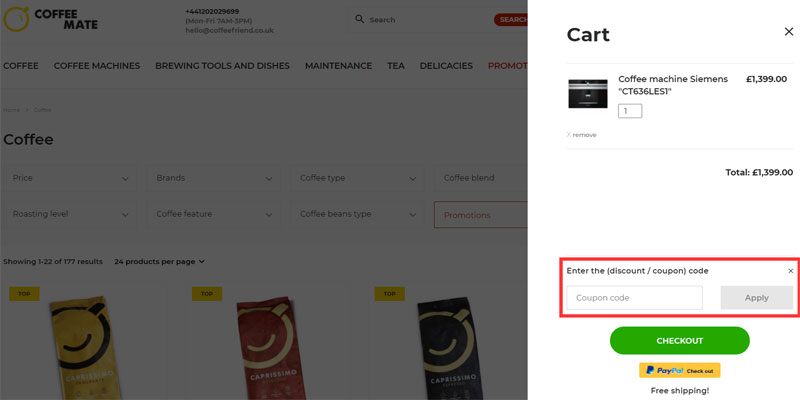Pay with PayPal Check out button
800x400 pixels.
(679, 370)
